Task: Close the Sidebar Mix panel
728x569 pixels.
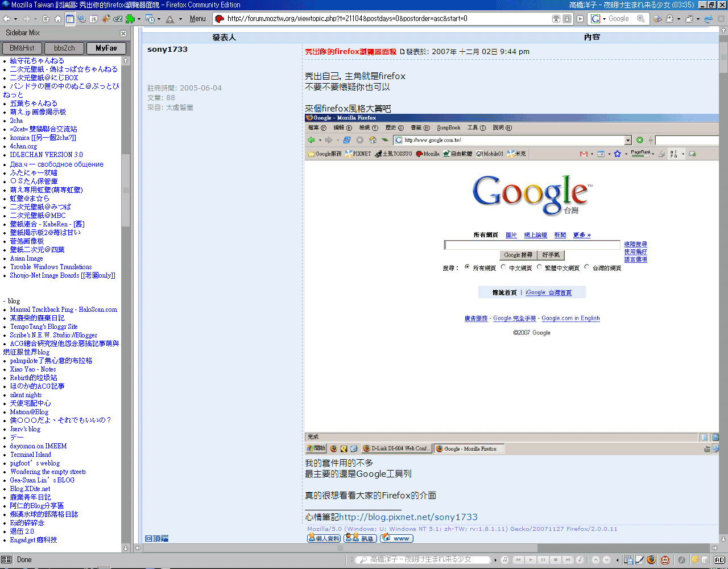Action: point(123,34)
